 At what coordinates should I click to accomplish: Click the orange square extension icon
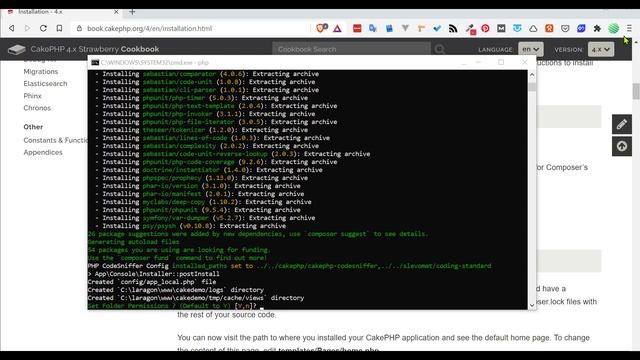coord(549,28)
